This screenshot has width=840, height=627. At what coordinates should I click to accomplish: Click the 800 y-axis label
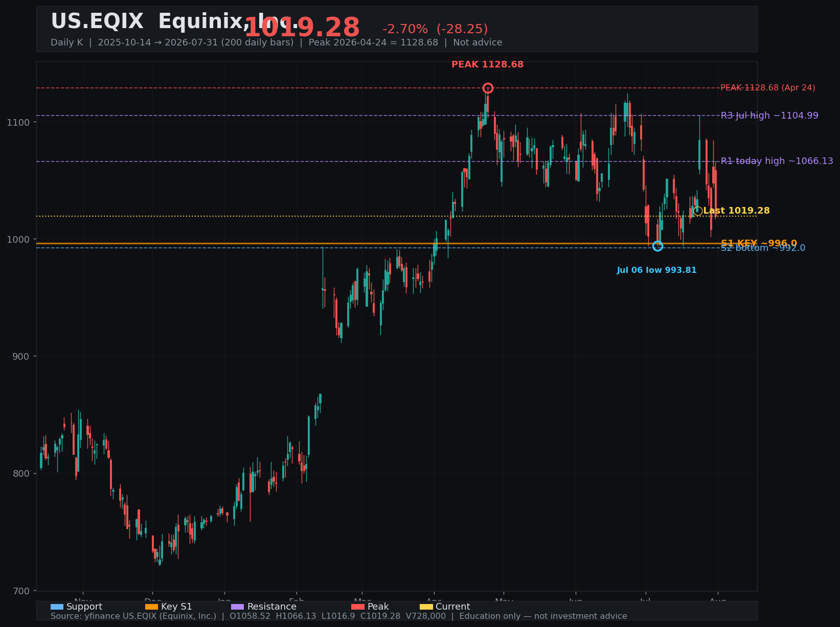20,473
